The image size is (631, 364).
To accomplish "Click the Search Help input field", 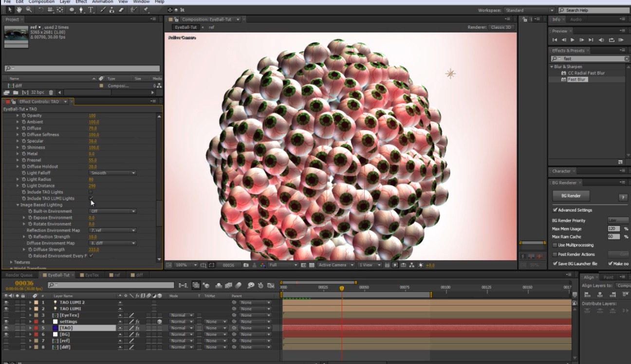I will (x=594, y=10).
